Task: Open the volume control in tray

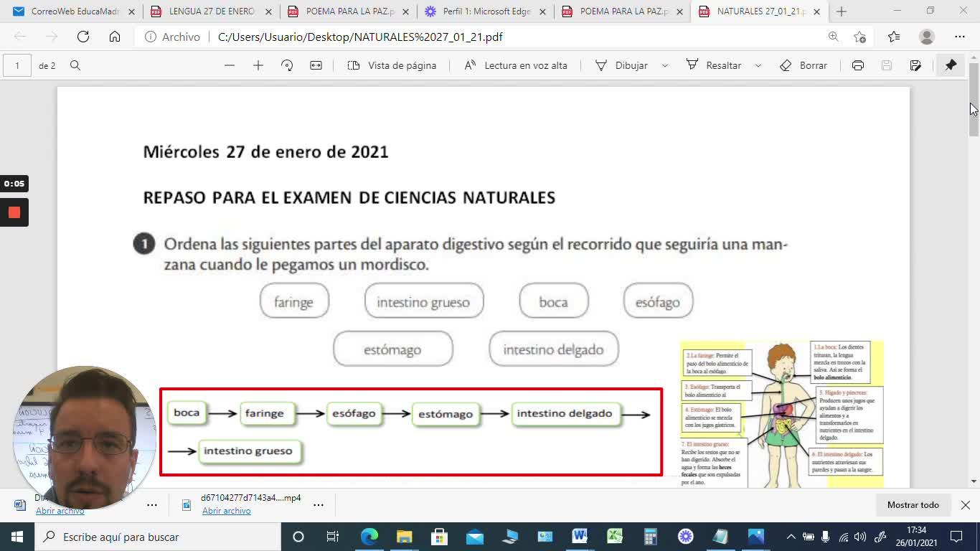Action: pyautogui.click(x=860, y=537)
